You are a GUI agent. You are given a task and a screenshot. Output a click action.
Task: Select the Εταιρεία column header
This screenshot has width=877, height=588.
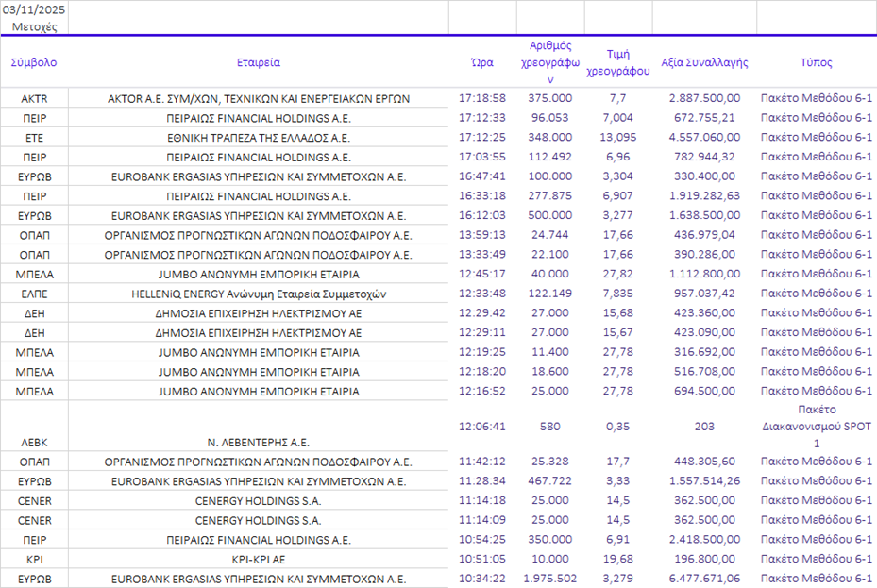pos(258,62)
